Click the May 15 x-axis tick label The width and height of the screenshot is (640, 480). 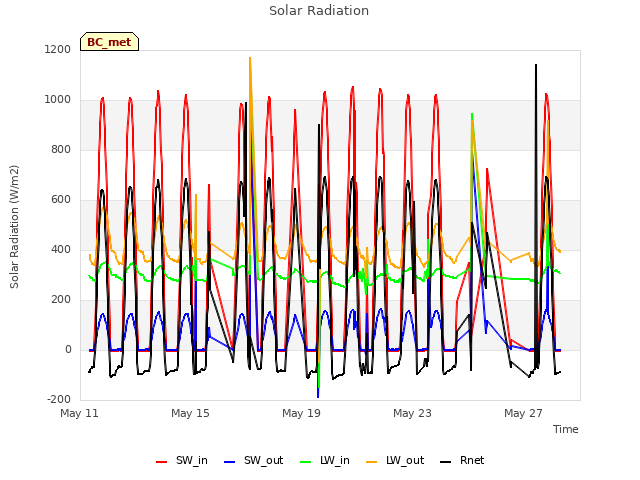click(x=190, y=413)
